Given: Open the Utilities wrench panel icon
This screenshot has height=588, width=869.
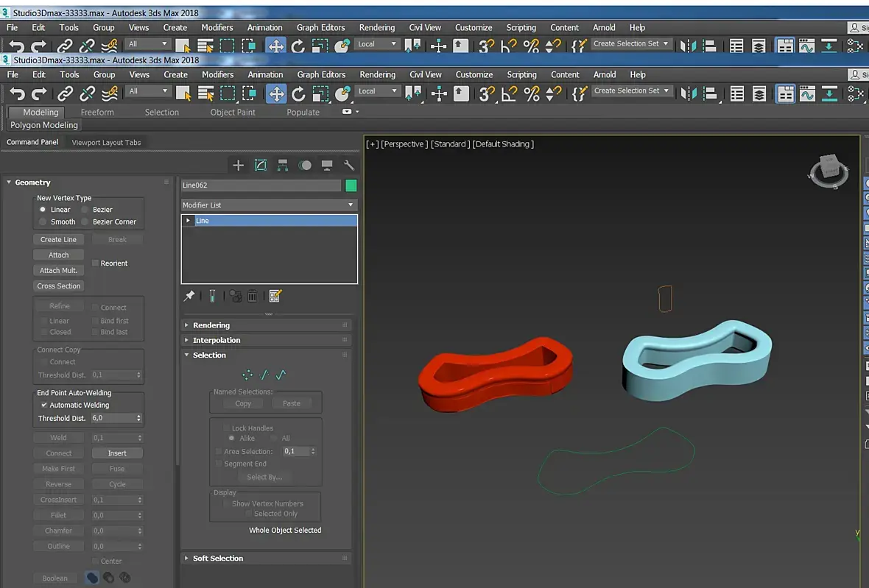Looking at the screenshot, I should tap(349, 166).
